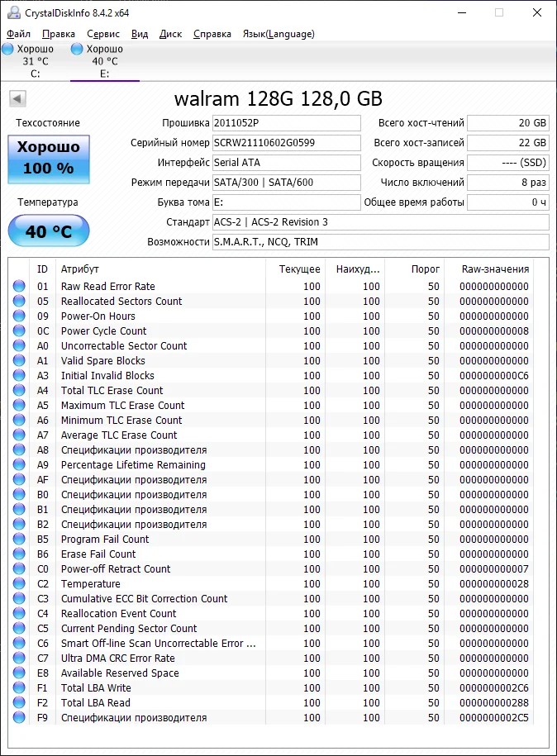557x756 pixels.
Task: Click the status circle for Total LBA Write
Action: [x=19, y=687]
